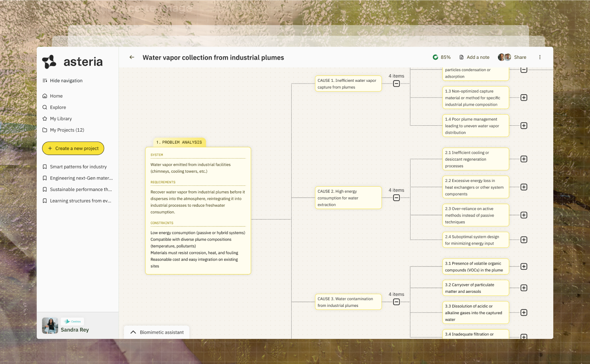590x364 pixels.
Task: Click node 3.2 Carryover of particulate matter card
Action: (476, 288)
